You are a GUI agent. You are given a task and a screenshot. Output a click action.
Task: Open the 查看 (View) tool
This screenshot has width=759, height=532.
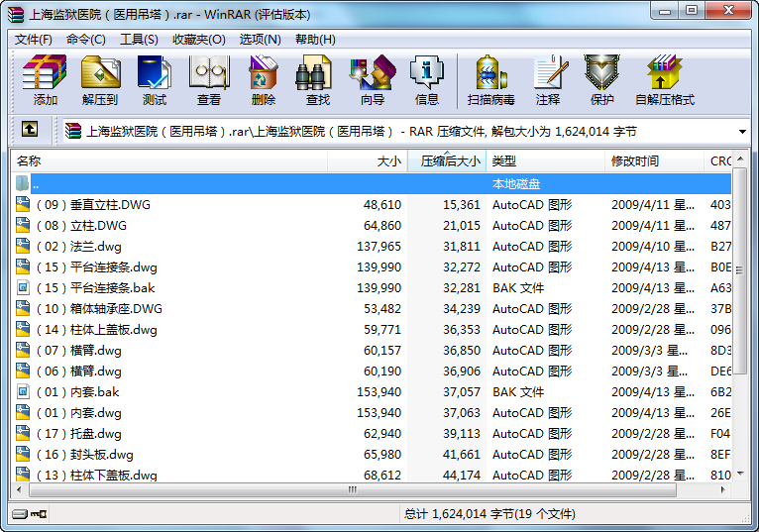209,80
